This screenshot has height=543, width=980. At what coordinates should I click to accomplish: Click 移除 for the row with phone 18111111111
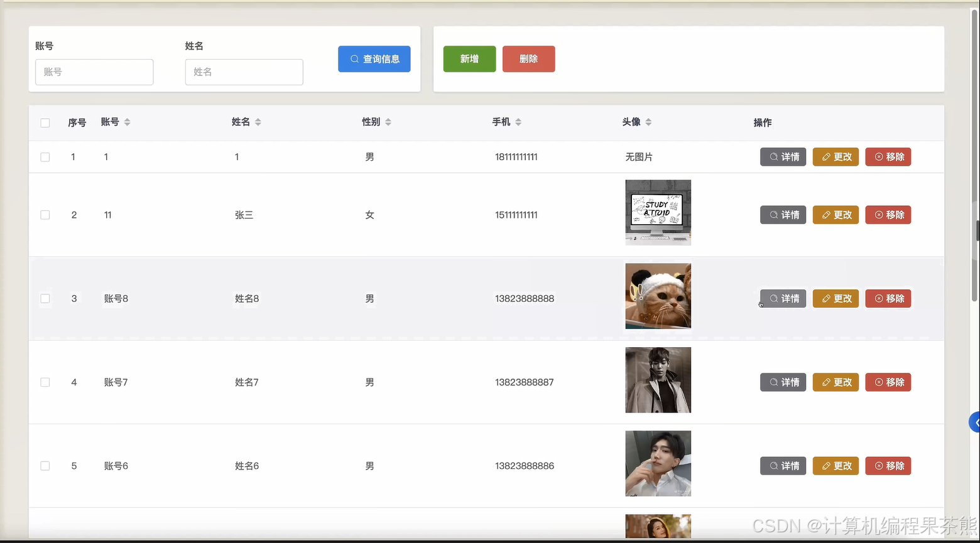click(x=888, y=157)
